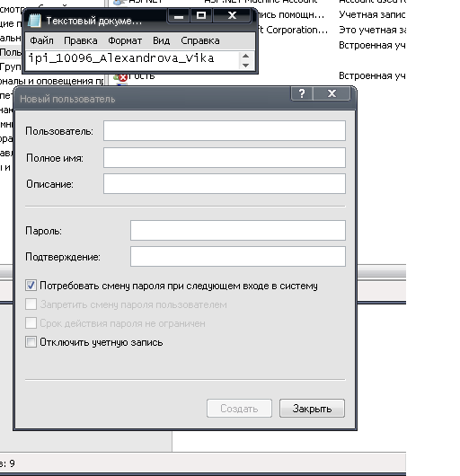Viewport: 460px width, 476px height.
Task: Open the Вид menu in Notepad
Action: click(x=161, y=40)
